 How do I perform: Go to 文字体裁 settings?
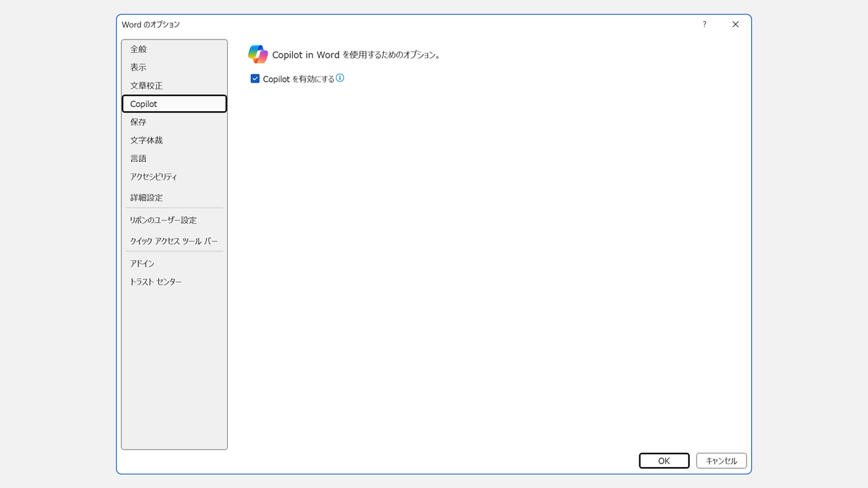click(146, 140)
